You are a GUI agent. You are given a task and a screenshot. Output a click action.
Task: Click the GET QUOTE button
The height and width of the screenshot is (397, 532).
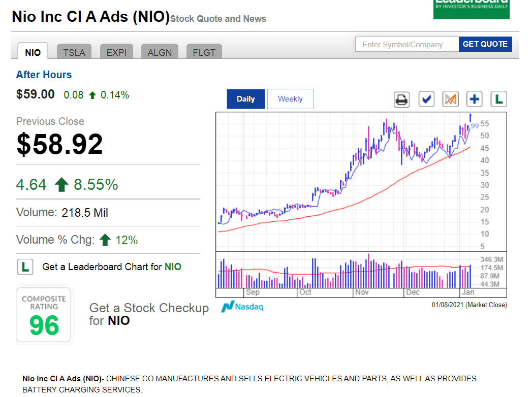(x=485, y=44)
